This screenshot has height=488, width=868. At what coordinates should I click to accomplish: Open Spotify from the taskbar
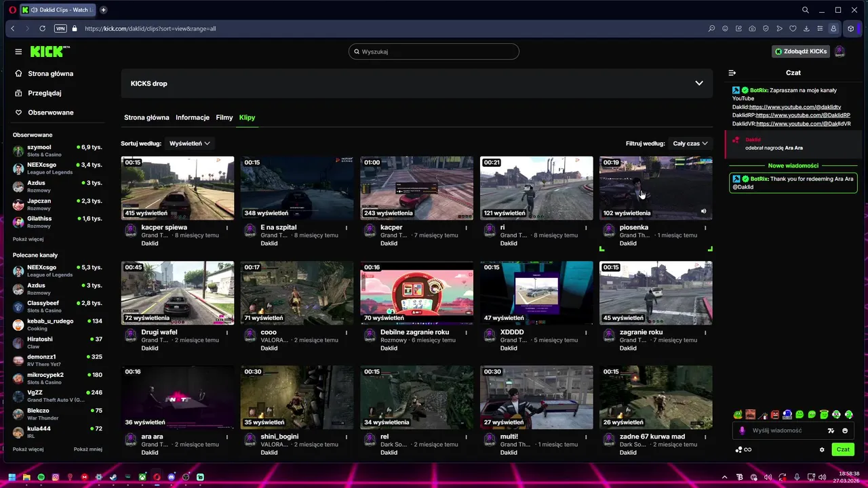[41, 477]
